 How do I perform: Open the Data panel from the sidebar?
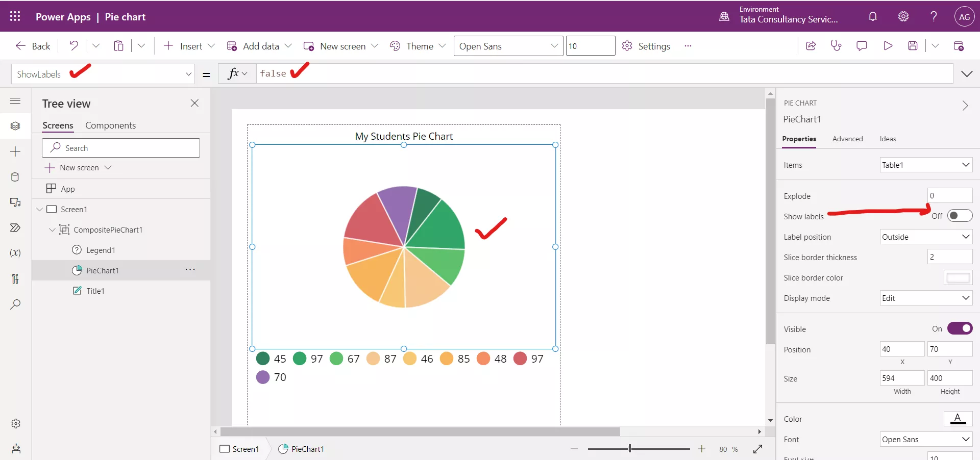pyautogui.click(x=15, y=177)
